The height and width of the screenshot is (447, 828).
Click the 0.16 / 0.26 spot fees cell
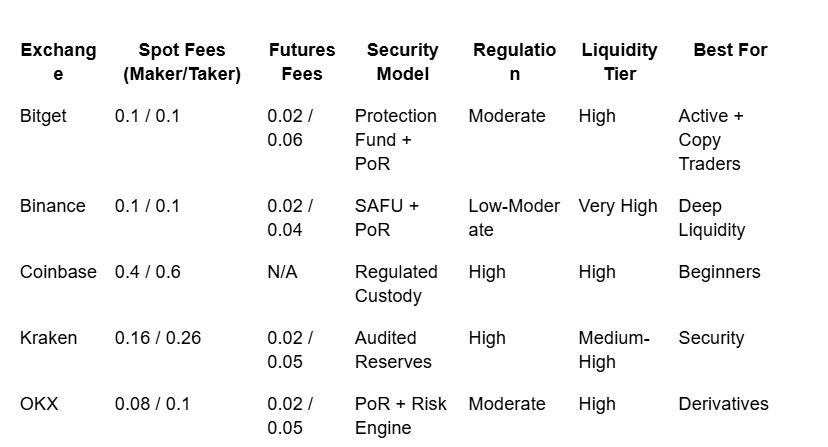pyautogui.click(x=157, y=338)
